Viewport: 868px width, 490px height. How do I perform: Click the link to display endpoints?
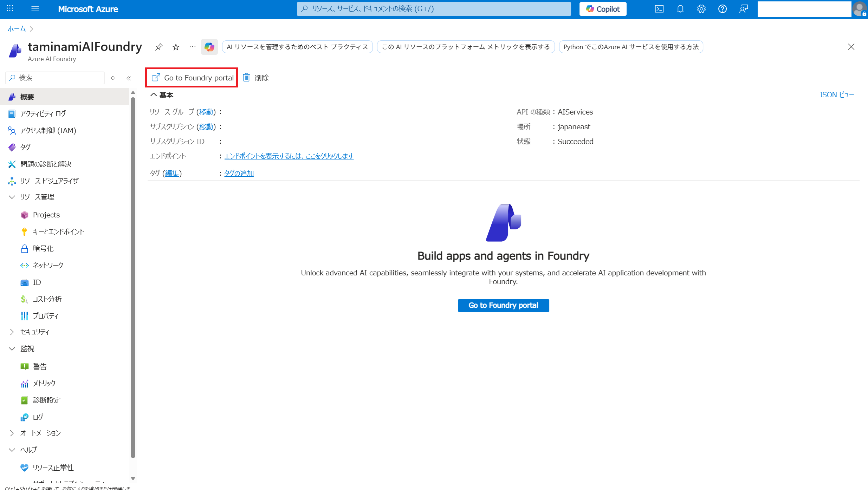tap(289, 156)
